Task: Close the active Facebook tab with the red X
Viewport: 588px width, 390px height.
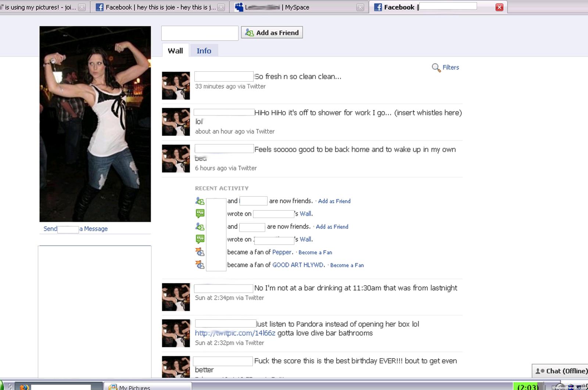Action: click(x=499, y=7)
